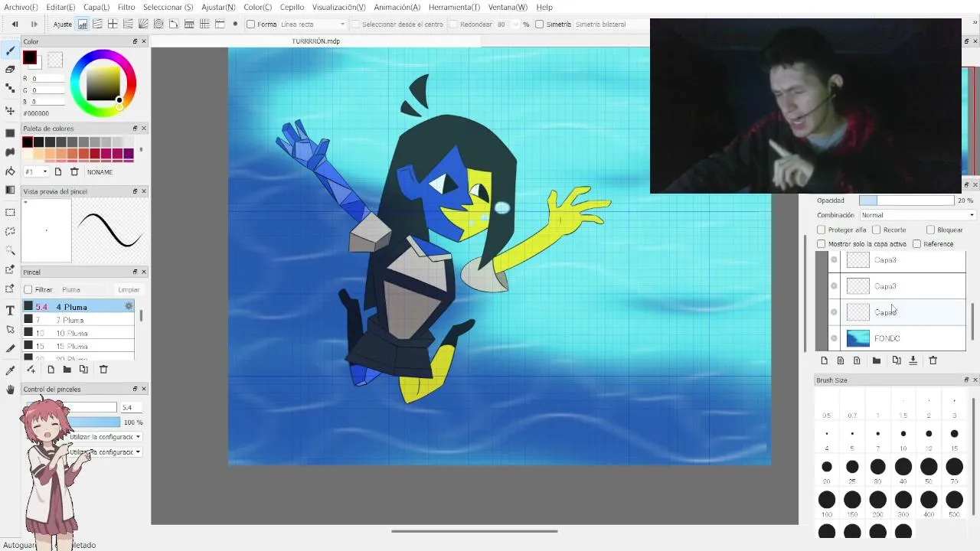Click the TURRRRÓN.mdp document tab

[x=315, y=41]
